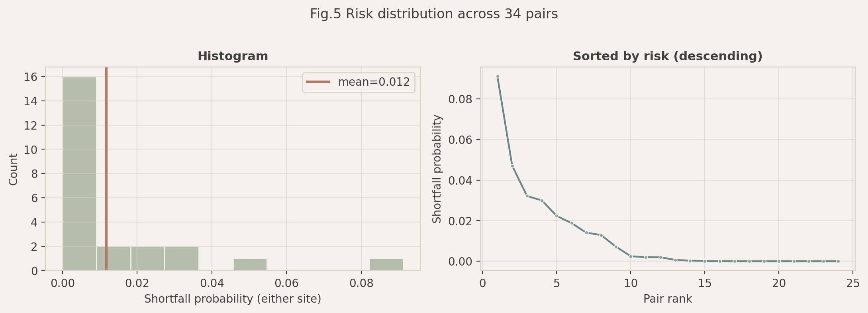The height and width of the screenshot is (313, 868).
Task: Click the "Pair rank" x-axis label
Action: click(668, 299)
